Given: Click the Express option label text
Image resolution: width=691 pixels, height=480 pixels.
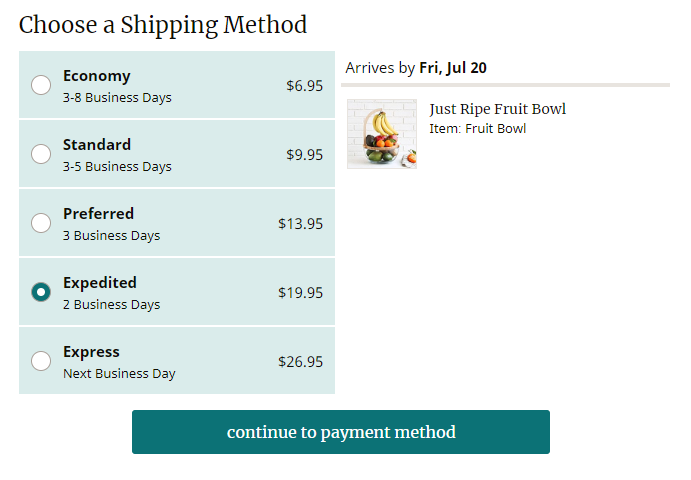Looking at the screenshot, I should [91, 352].
